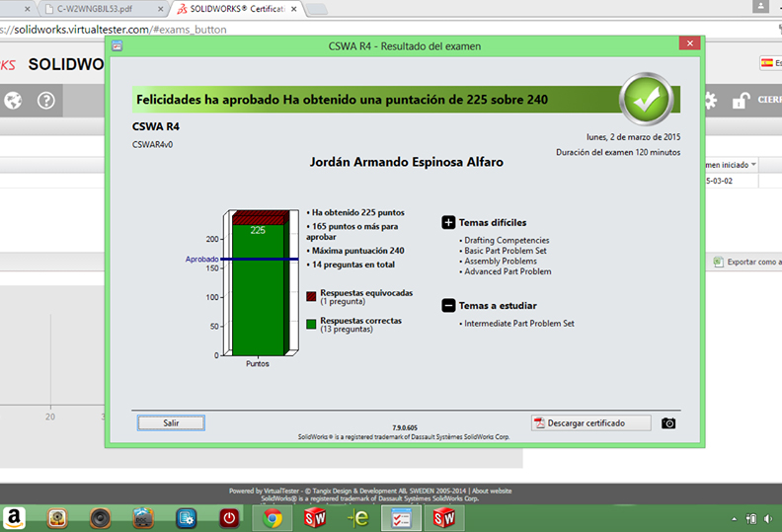
Task: Click the camera screenshot icon
Action: click(668, 423)
